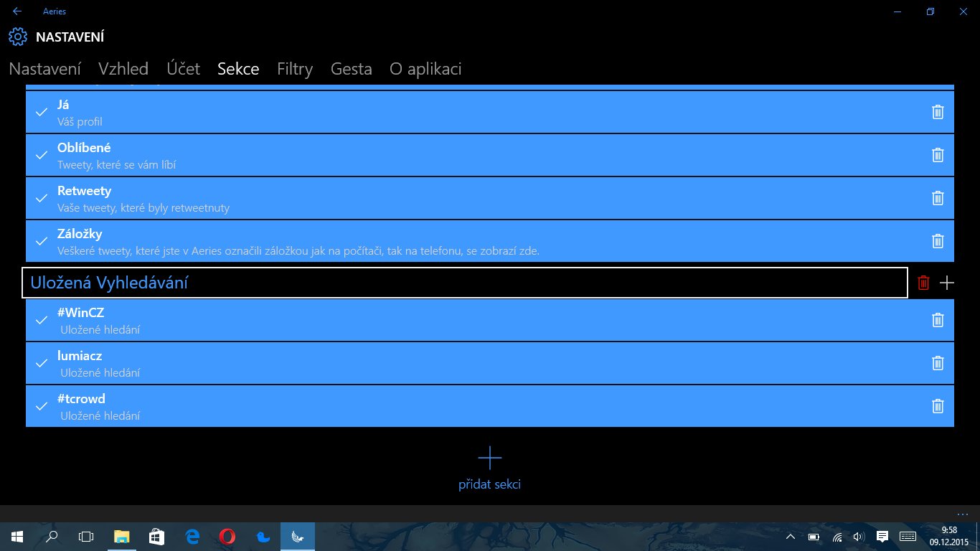This screenshot has width=980, height=551.
Task: Go back with the arrow button
Action: pos(17,11)
